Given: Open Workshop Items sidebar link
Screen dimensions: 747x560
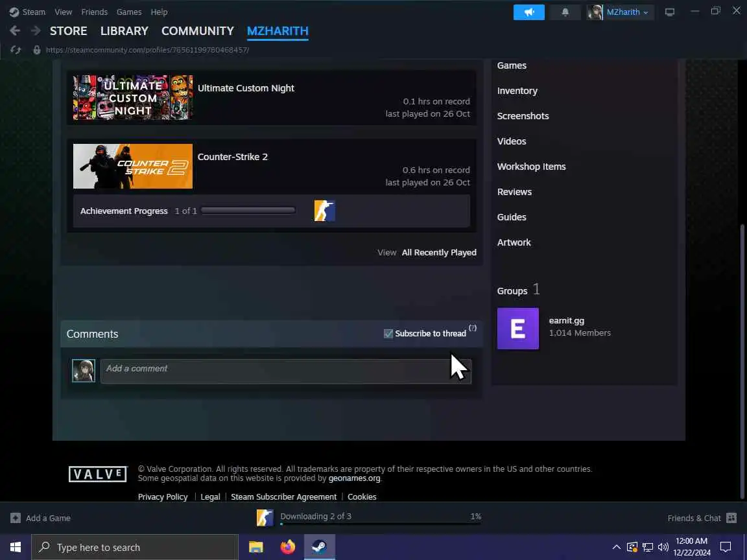Looking at the screenshot, I should 532,166.
